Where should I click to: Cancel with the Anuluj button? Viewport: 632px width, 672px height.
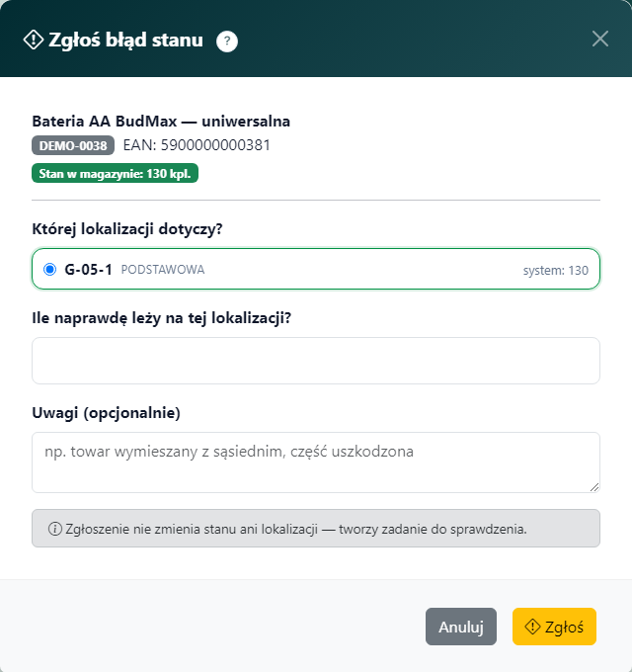click(461, 627)
